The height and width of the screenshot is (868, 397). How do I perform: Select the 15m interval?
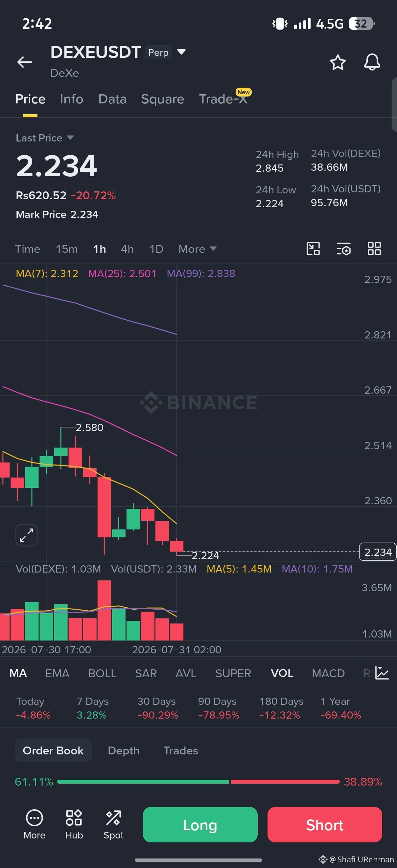pyautogui.click(x=67, y=249)
